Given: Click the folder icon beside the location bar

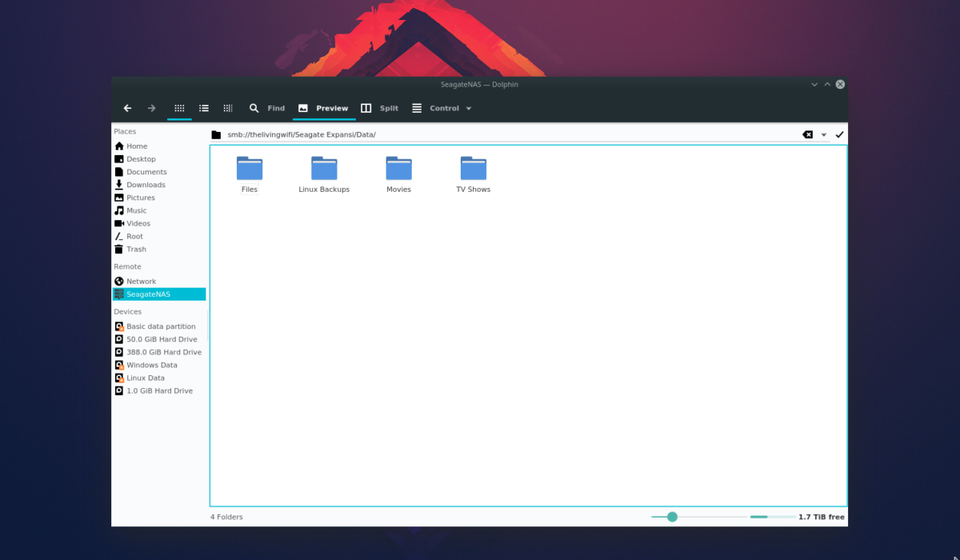Looking at the screenshot, I should [x=215, y=134].
